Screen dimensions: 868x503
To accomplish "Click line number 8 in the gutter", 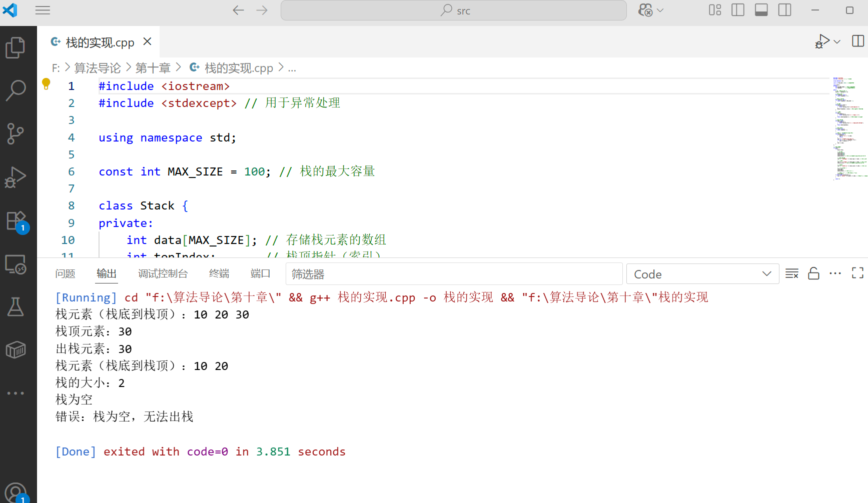I will click(x=72, y=206).
